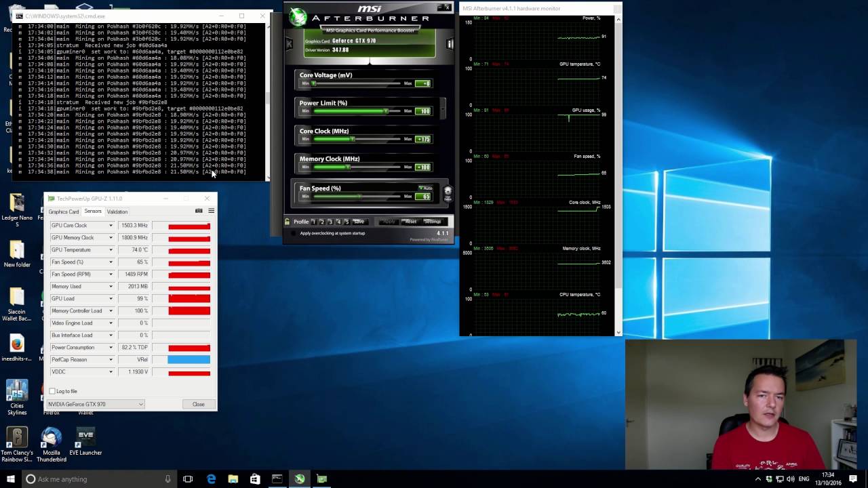The height and width of the screenshot is (488, 868).
Task: Open NVIDIA GeForce GTX 970 device selector
Action: tap(95, 404)
